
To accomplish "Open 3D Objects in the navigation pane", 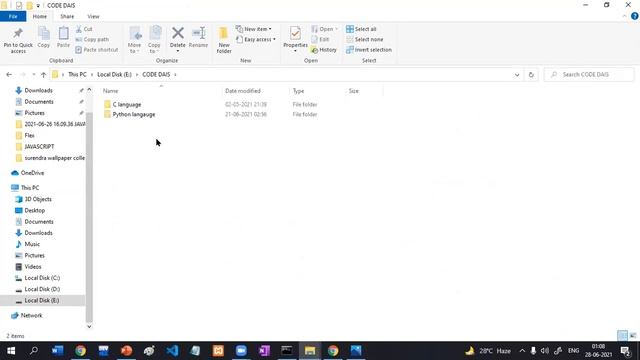I will (x=38, y=199).
